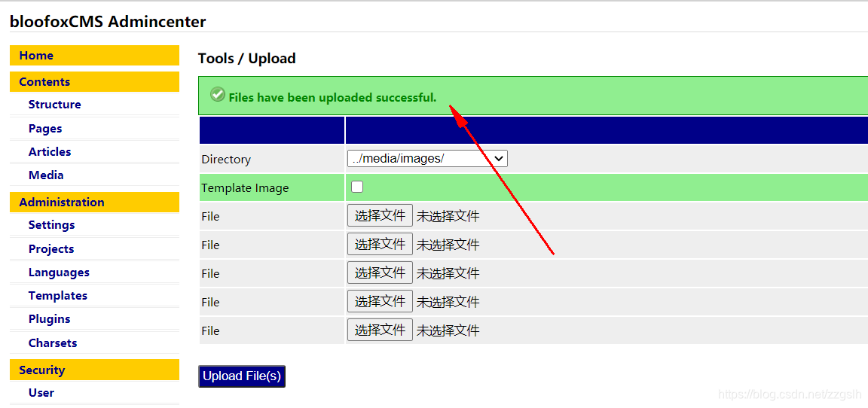
Task: Click the Template Image label
Action: [245, 188]
